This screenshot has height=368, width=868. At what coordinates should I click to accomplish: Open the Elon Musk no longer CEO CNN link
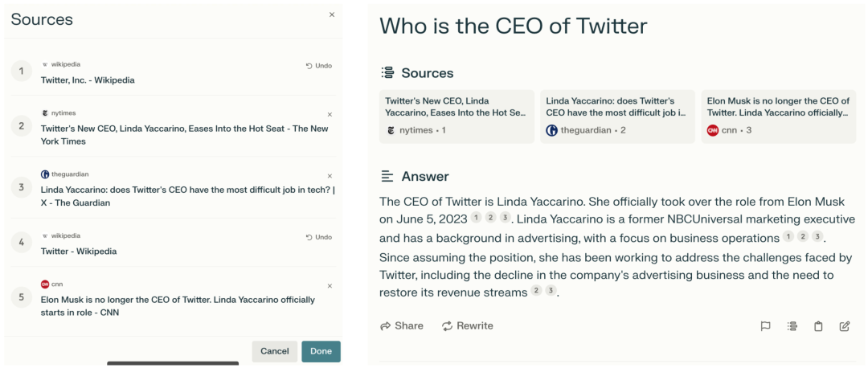point(177,305)
